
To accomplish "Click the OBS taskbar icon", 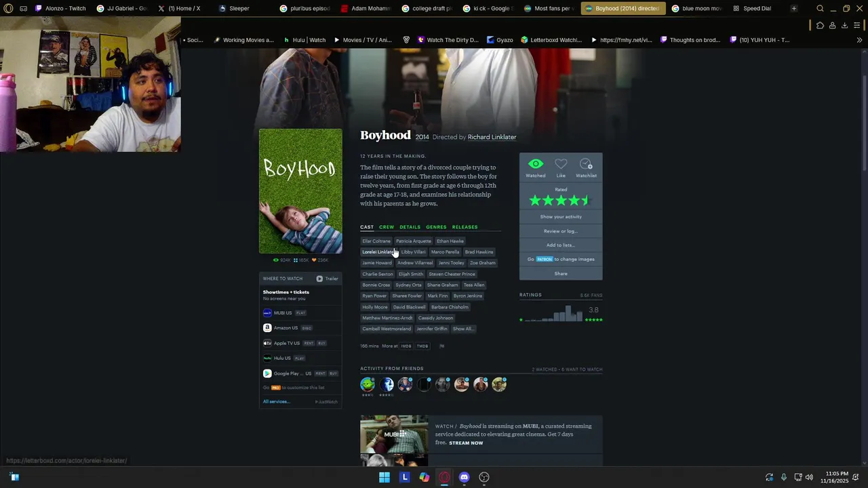I will [484, 477].
